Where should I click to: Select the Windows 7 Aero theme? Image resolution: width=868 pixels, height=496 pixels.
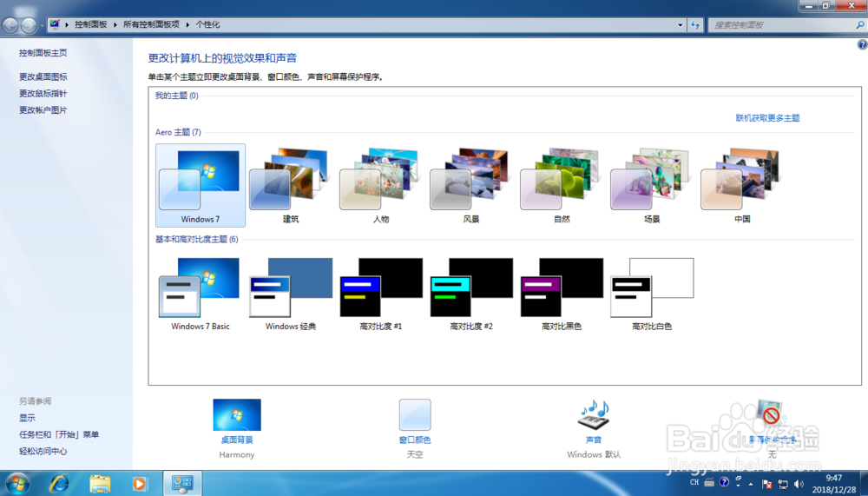201,186
